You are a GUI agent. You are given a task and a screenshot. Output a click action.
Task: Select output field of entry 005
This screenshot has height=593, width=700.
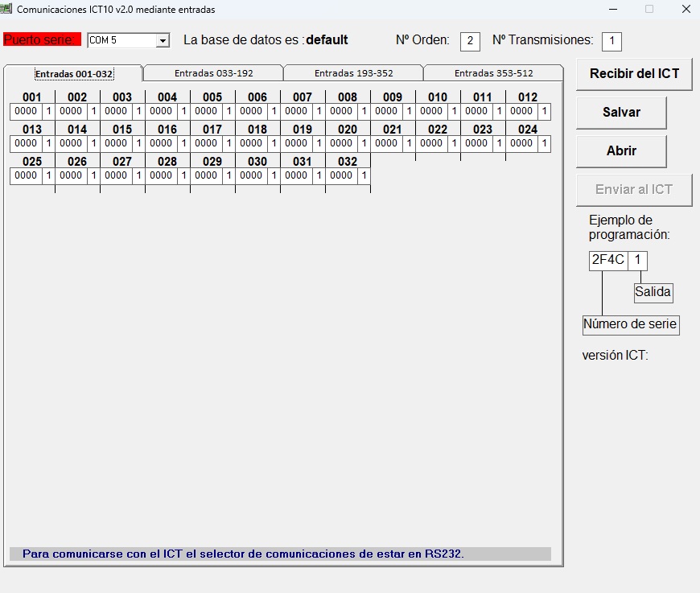(229, 111)
